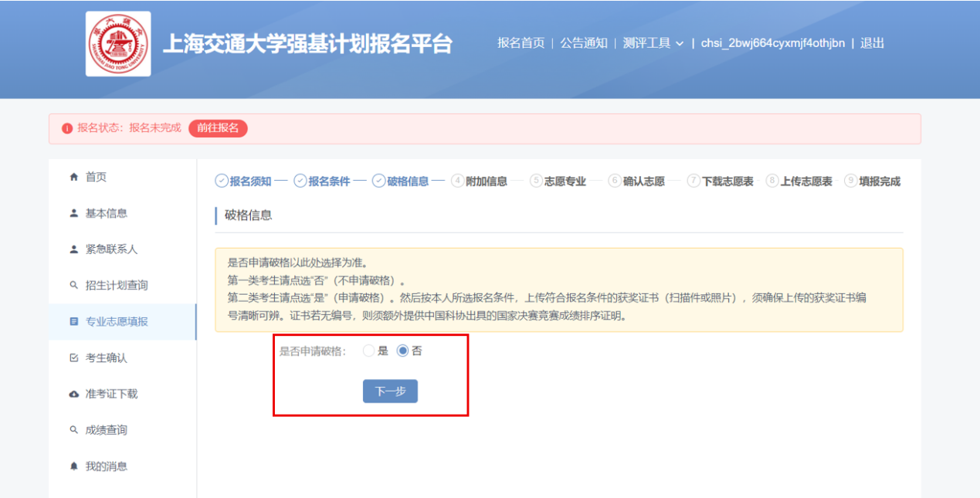
Task: Click the Shanghai Jiao Tong University logo
Action: [118, 44]
